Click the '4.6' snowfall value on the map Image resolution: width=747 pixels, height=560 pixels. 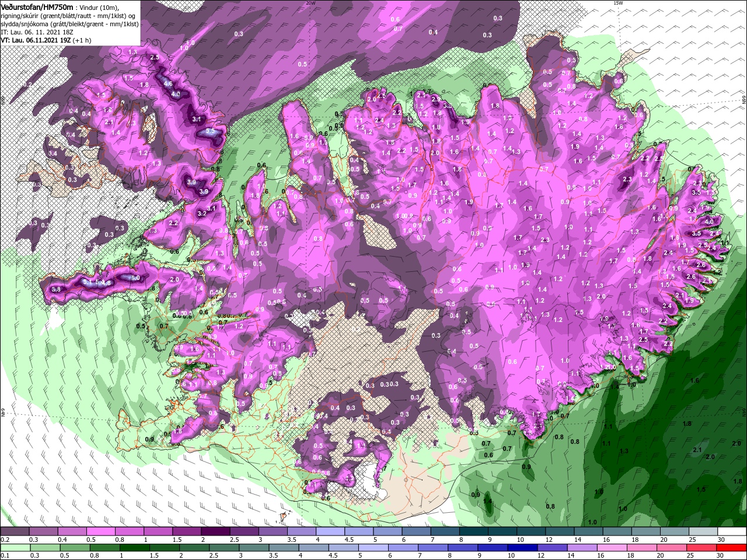coord(168,84)
